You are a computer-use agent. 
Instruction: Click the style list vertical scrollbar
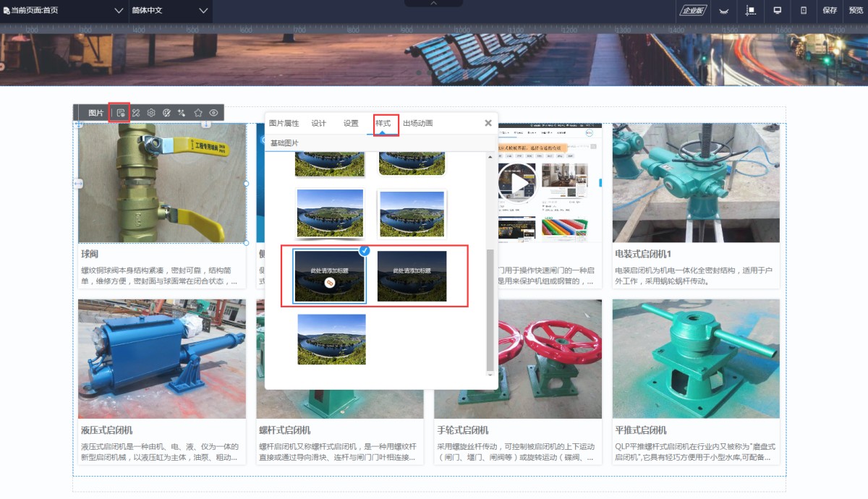tap(490, 310)
